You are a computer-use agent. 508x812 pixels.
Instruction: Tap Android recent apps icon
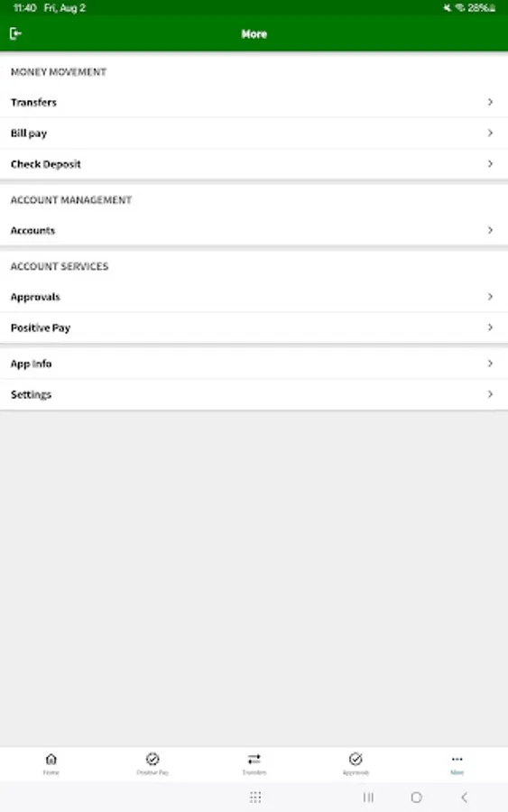pos(368,797)
